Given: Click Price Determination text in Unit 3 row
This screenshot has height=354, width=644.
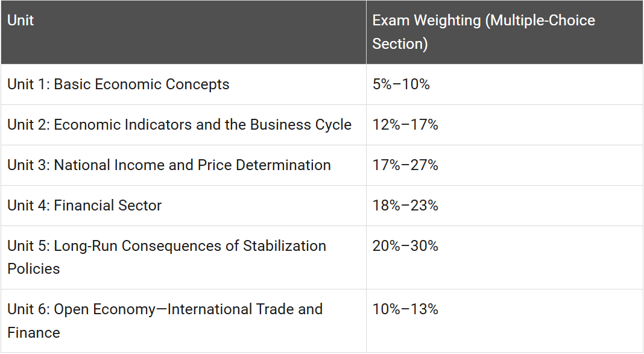Looking at the screenshot, I should point(264,165).
